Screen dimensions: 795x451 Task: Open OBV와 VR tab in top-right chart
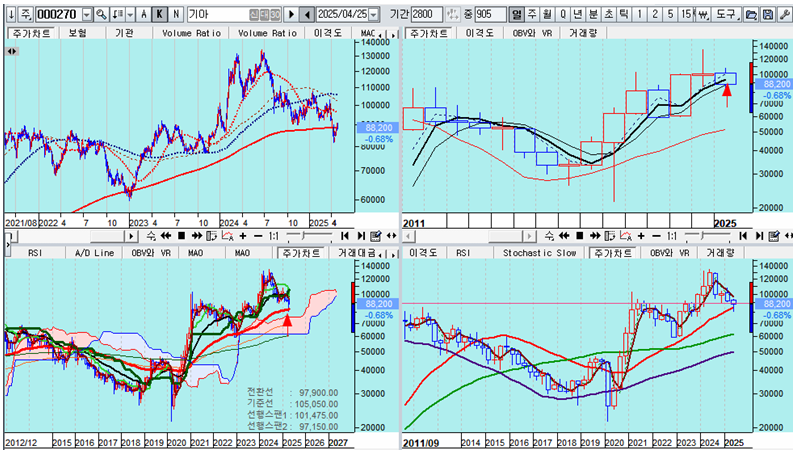point(531,33)
